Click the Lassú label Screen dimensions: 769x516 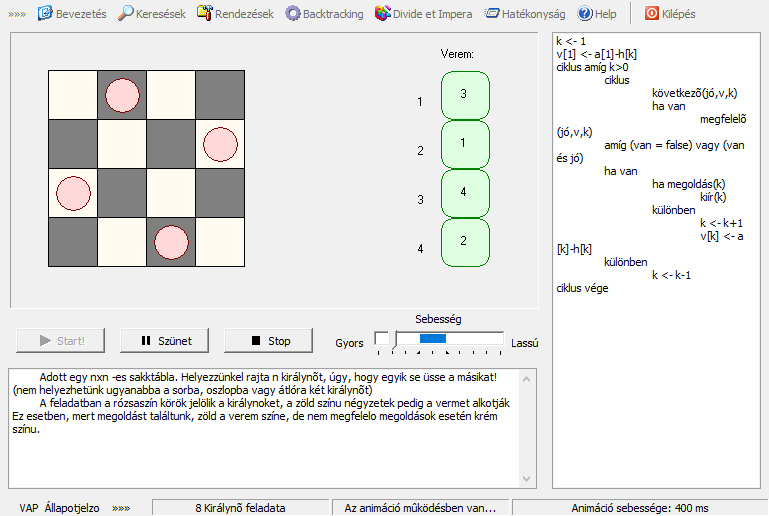524,343
